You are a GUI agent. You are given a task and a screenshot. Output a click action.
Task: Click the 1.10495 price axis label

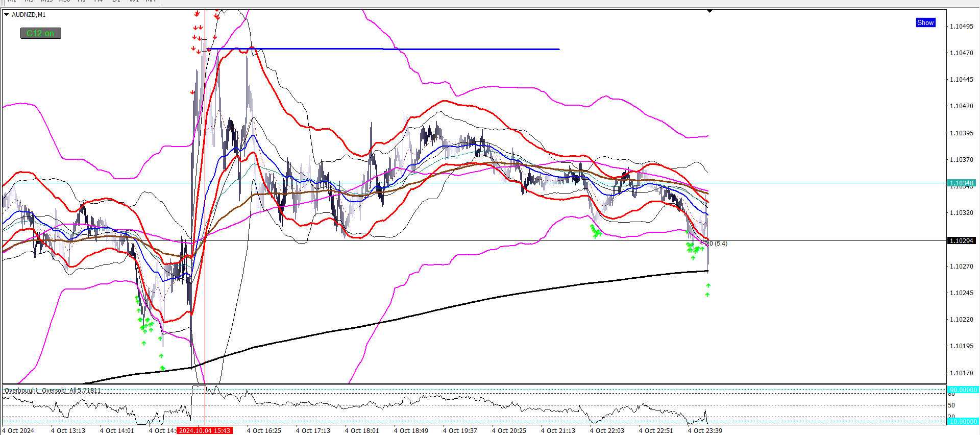962,27
